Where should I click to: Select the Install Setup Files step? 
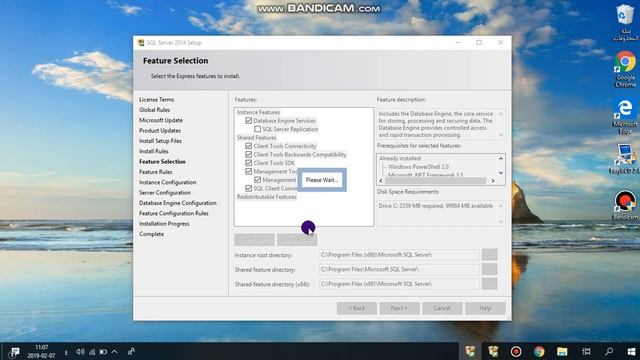160,141
